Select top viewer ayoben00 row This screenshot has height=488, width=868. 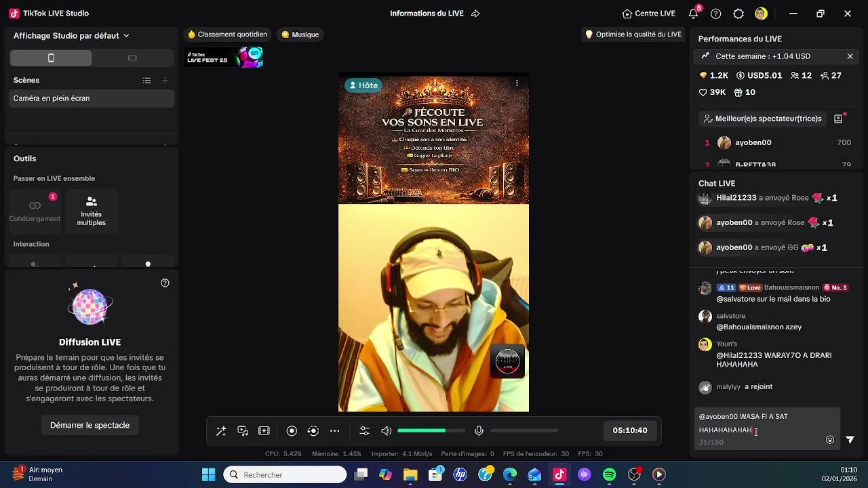tap(775, 143)
